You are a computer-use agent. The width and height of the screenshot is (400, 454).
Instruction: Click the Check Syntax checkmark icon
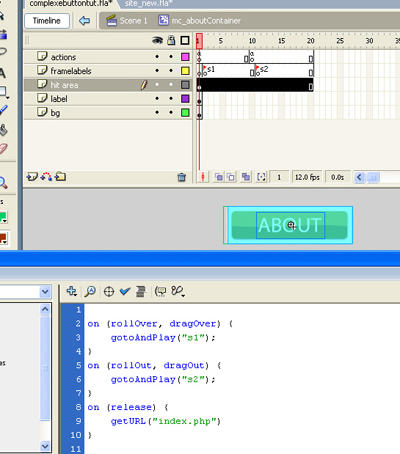125,291
